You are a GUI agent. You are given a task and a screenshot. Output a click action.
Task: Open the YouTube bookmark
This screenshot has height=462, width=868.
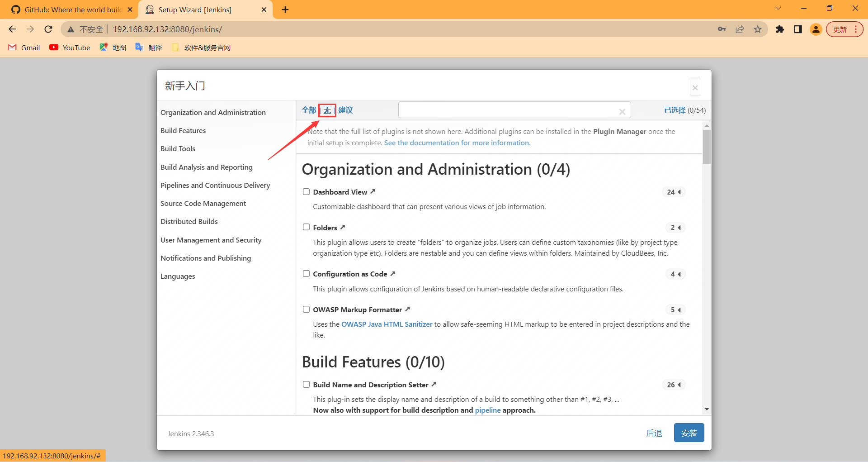pos(70,48)
